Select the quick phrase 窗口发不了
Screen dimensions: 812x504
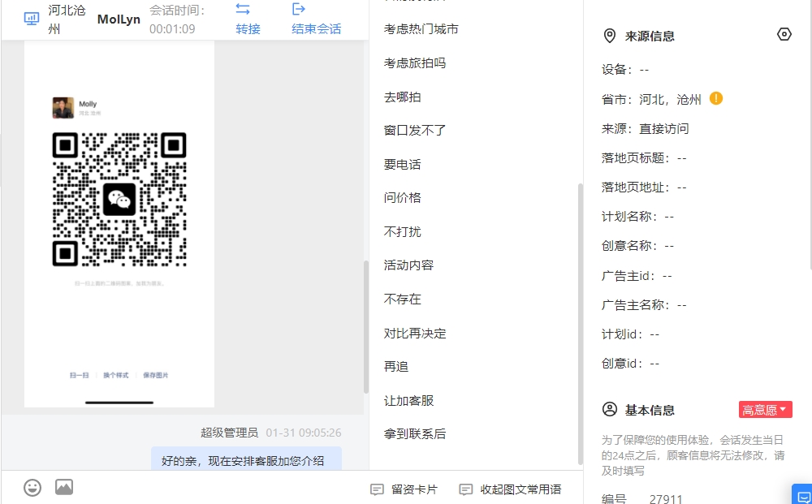[415, 131]
